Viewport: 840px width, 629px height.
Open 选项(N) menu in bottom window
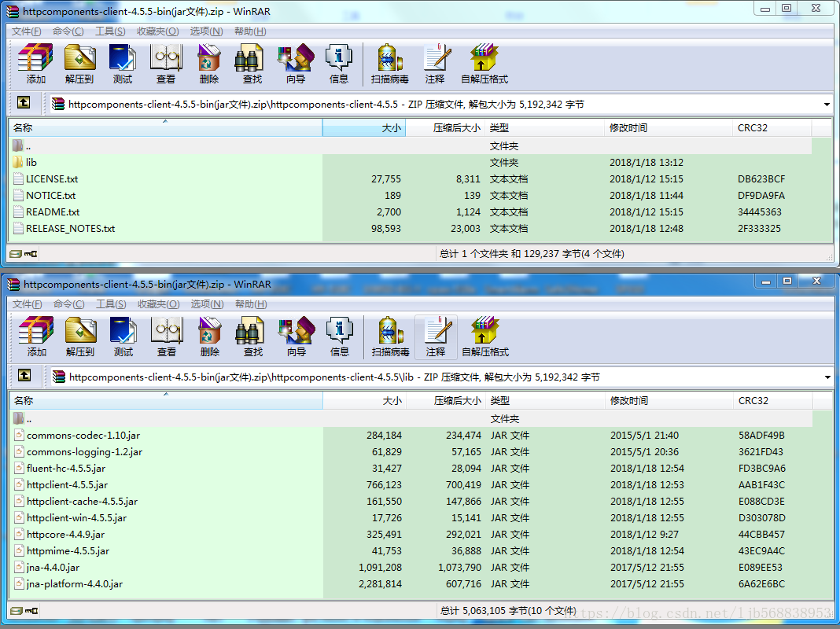tap(207, 304)
